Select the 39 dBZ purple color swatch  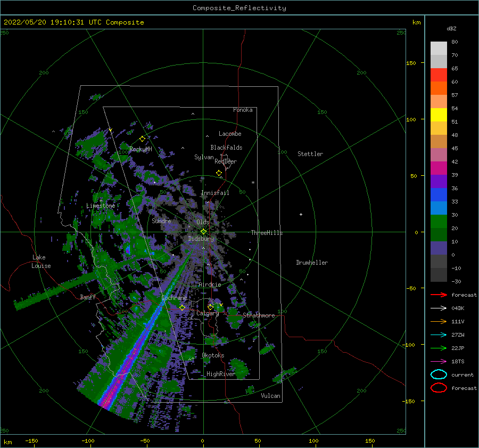coord(439,181)
